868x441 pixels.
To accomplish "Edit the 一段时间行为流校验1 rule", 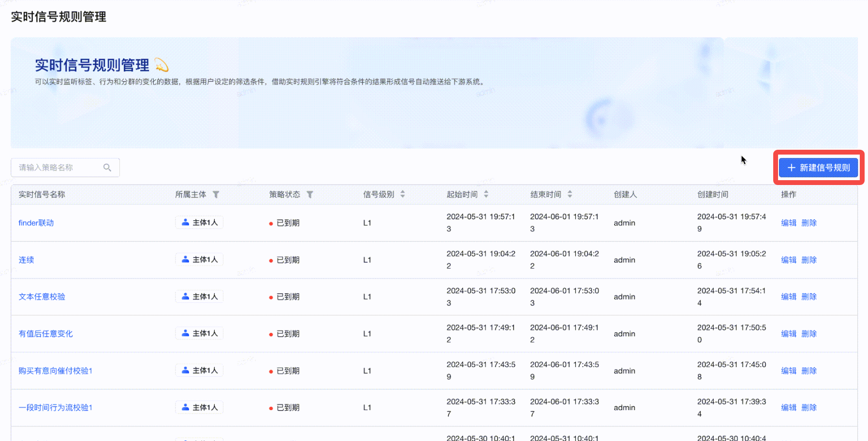I will click(x=789, y=408).
